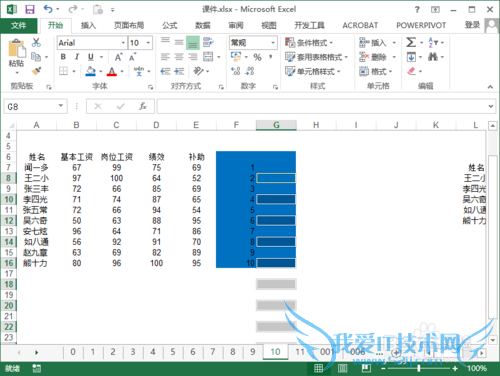Screen dimensions: 500x376
Task: Save the workbook with the floppy icon
Action: point(30,9)
